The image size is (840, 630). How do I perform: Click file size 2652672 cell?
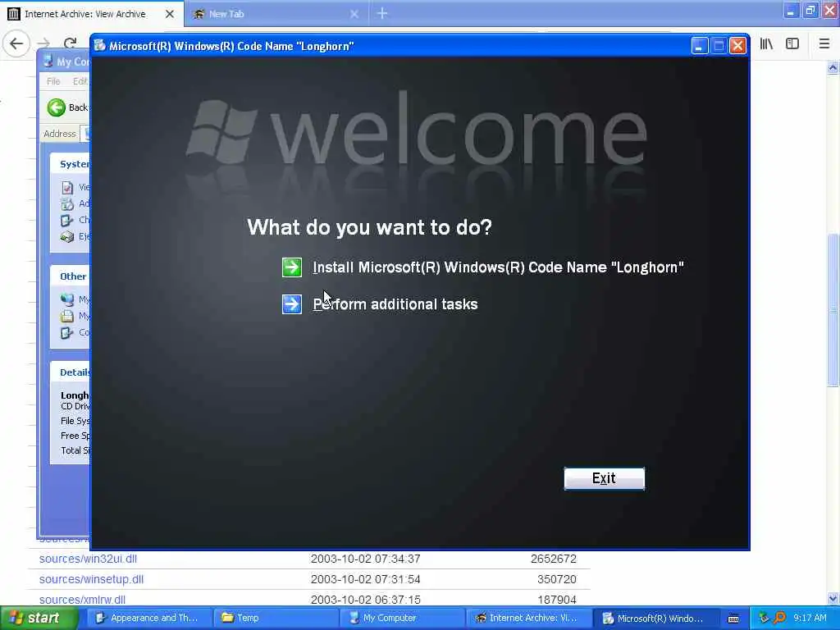coord(554,559)
